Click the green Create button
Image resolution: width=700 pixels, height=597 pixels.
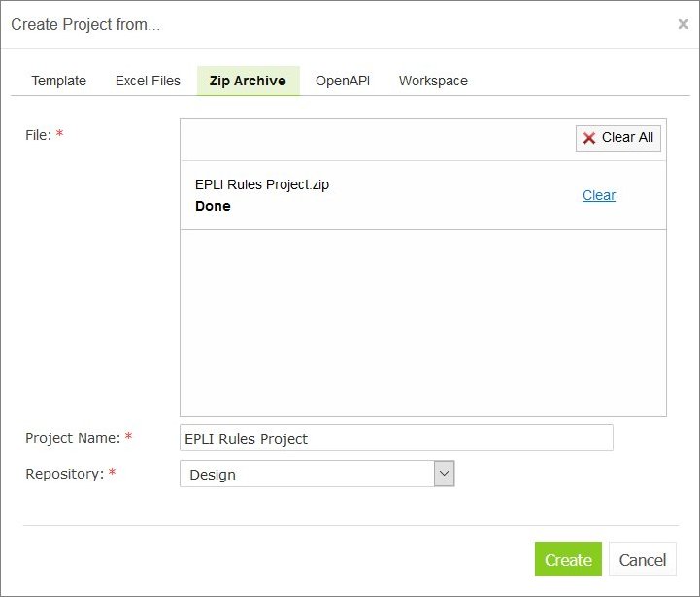568,559
